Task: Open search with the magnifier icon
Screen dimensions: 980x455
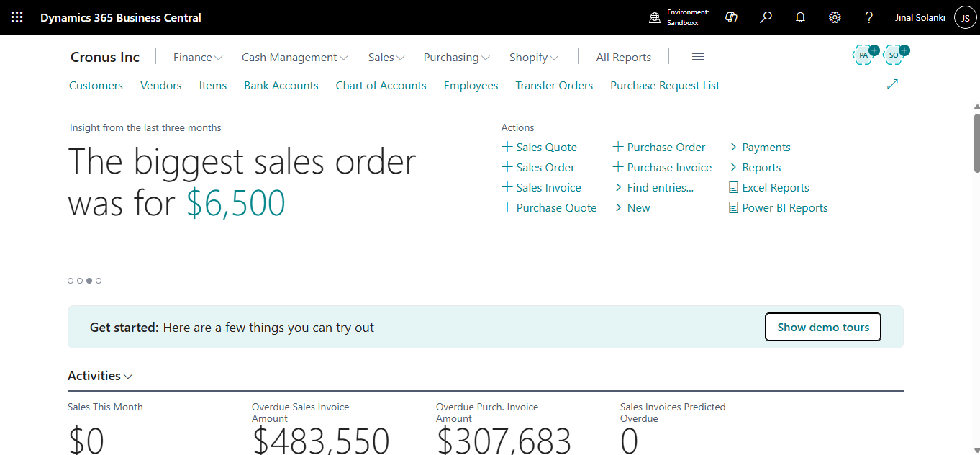Action: [766, 17]
